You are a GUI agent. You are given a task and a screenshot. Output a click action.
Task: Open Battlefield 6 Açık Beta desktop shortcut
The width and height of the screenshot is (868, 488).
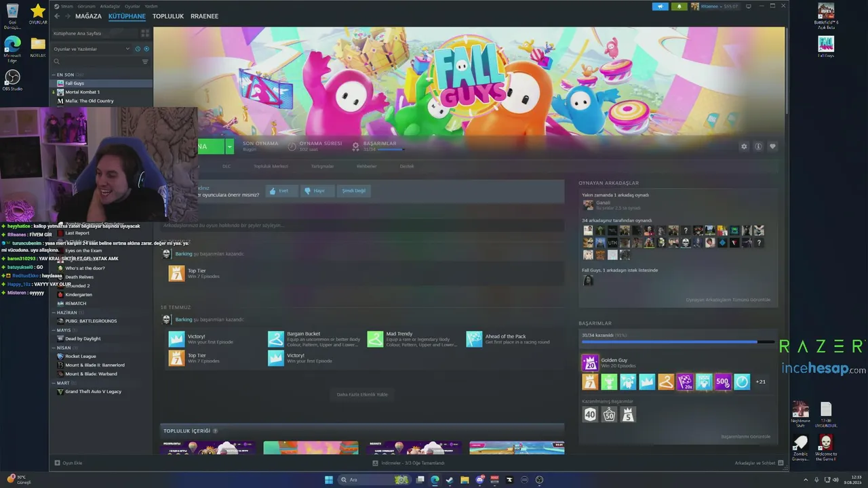(x=826, y=14)
